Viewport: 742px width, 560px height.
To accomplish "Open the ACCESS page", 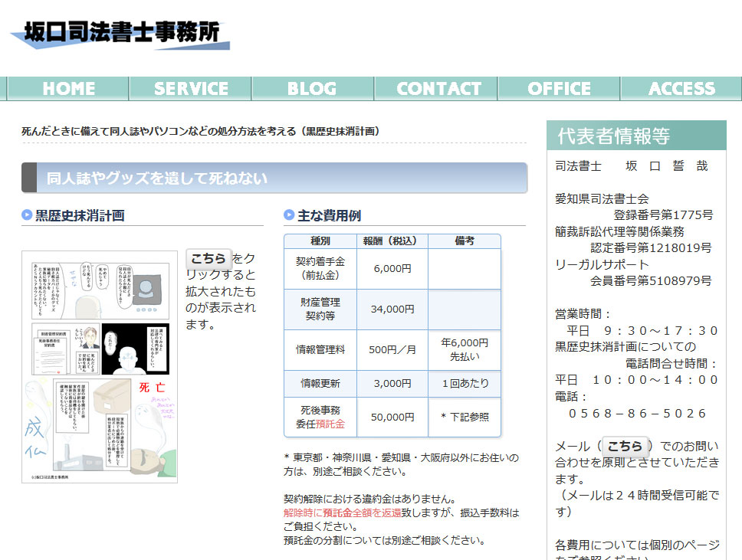I will pos(681,88).
